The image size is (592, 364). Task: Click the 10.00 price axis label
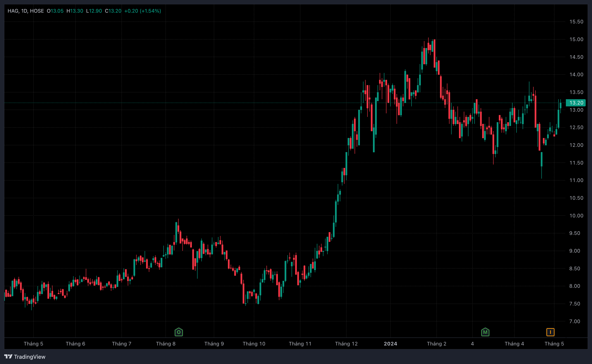[x=576, y=216]
